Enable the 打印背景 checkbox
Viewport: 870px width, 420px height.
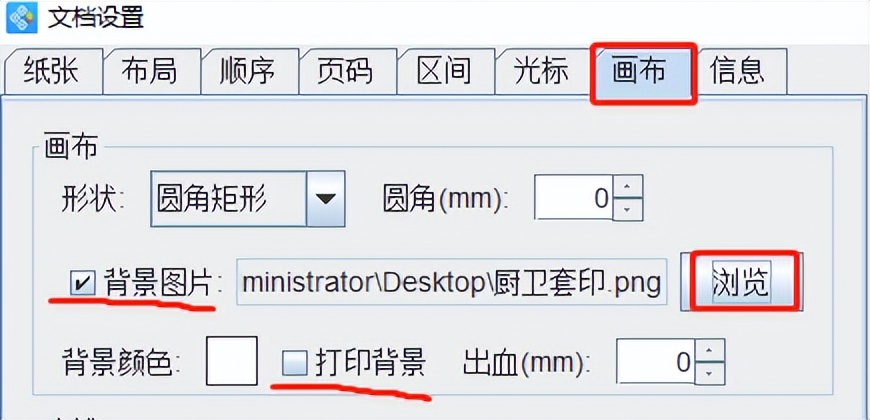[x=295, y=363]
